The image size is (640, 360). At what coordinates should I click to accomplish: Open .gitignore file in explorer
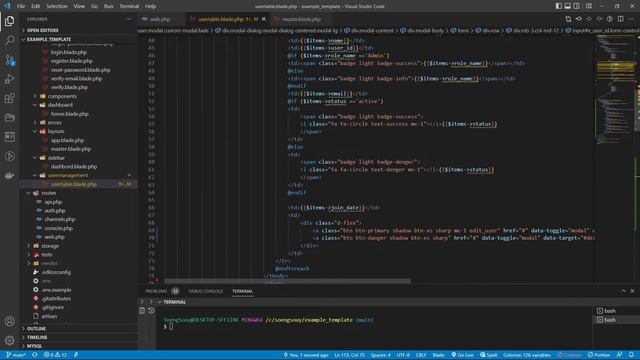53,307
